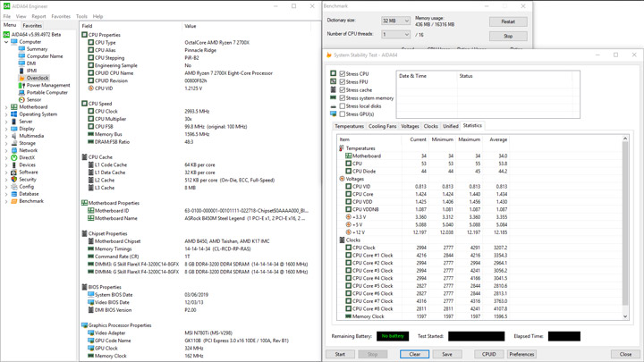The width and height of the screenshot is (644, 362).
Task: Switch to the Clocks tab
Action: [x=430, y=126]
